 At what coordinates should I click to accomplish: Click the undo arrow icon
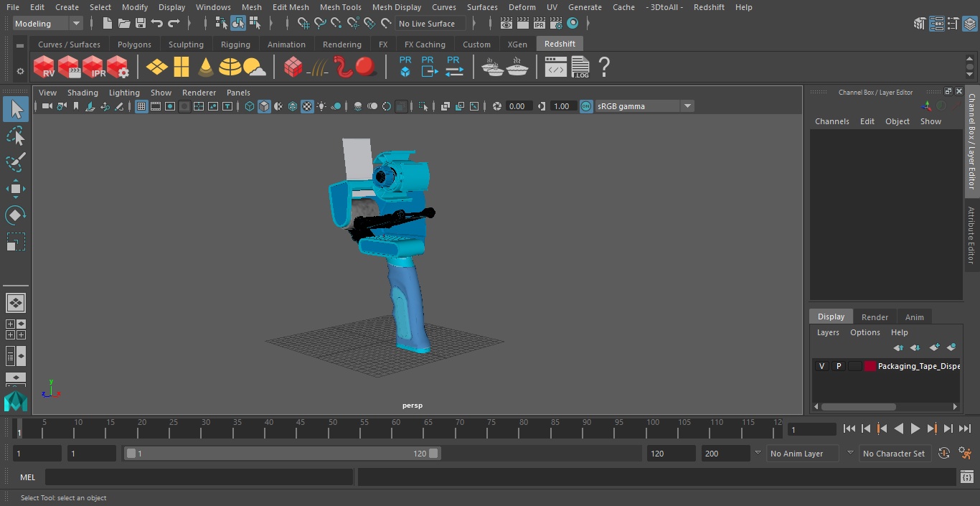(157, 24)
